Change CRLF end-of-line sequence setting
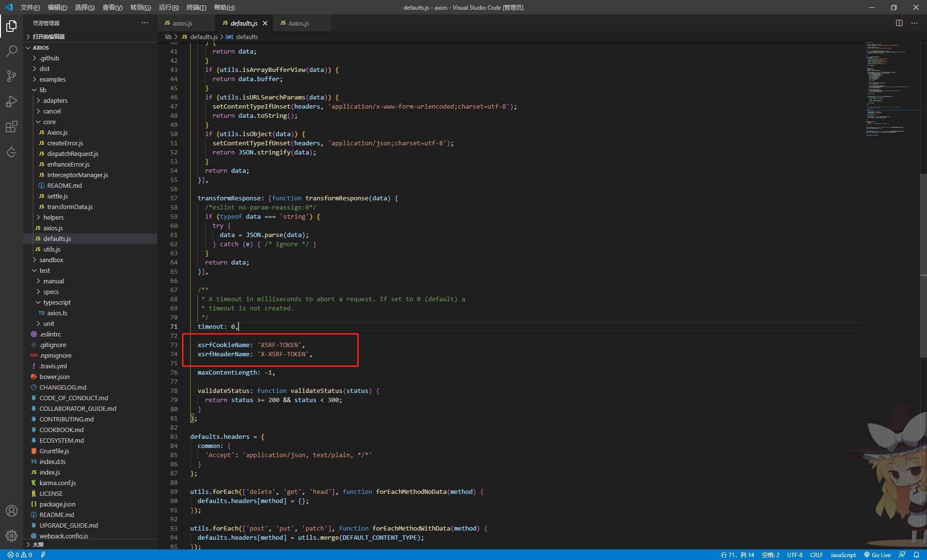The height and width of the screenshot is (560, 927). pyautogui.click(x=816, y=555)
